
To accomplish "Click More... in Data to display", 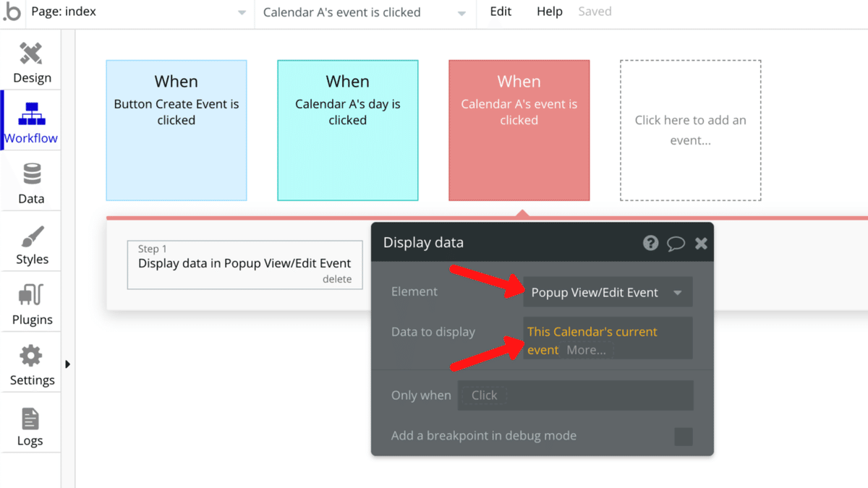I will [x=587, y=350].
